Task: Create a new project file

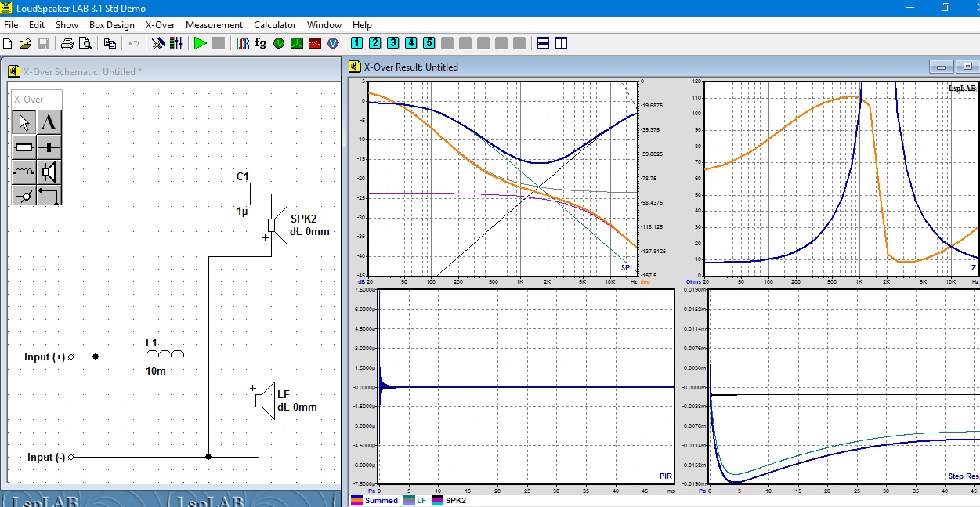Action: (8, 43)
